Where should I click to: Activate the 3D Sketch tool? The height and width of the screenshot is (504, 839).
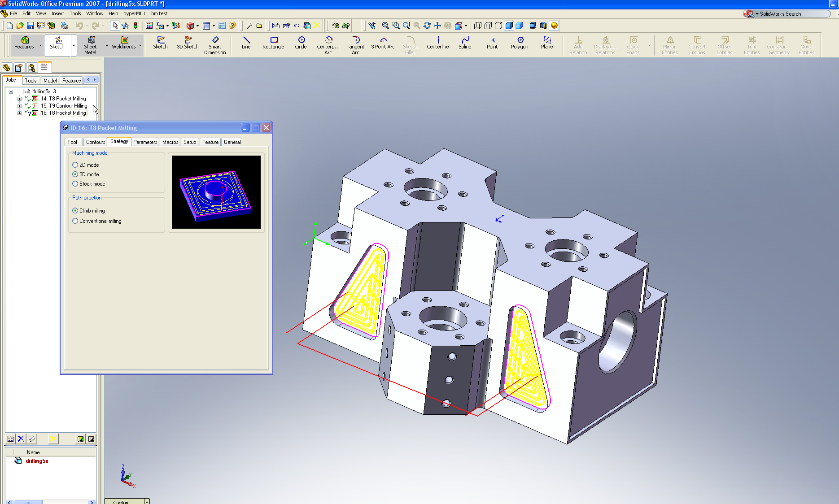(188, 43)
